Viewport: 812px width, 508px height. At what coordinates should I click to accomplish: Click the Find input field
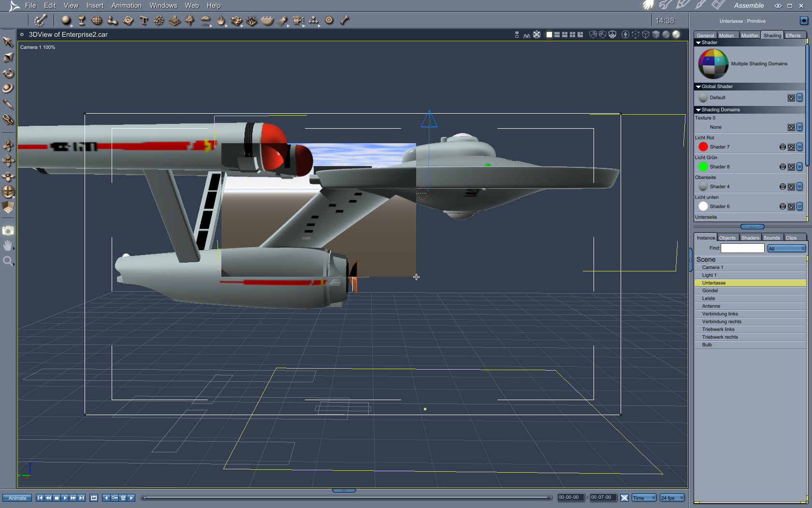(742, 248)
